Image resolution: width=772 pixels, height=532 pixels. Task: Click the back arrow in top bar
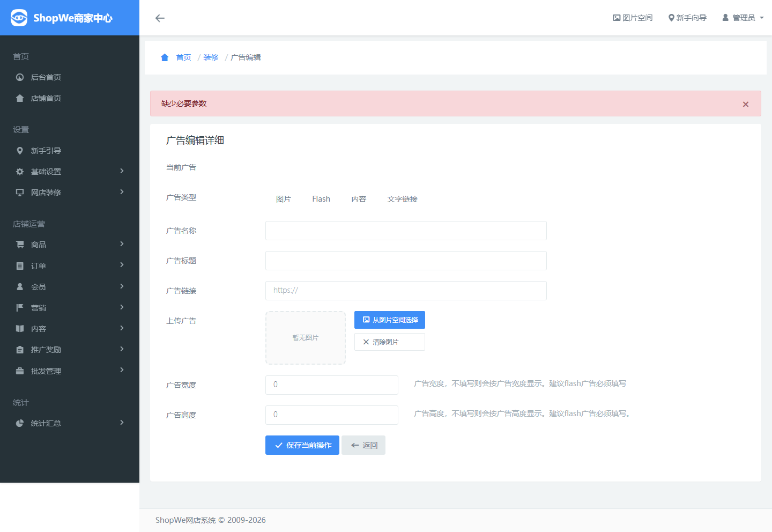(x=160, y=18)
